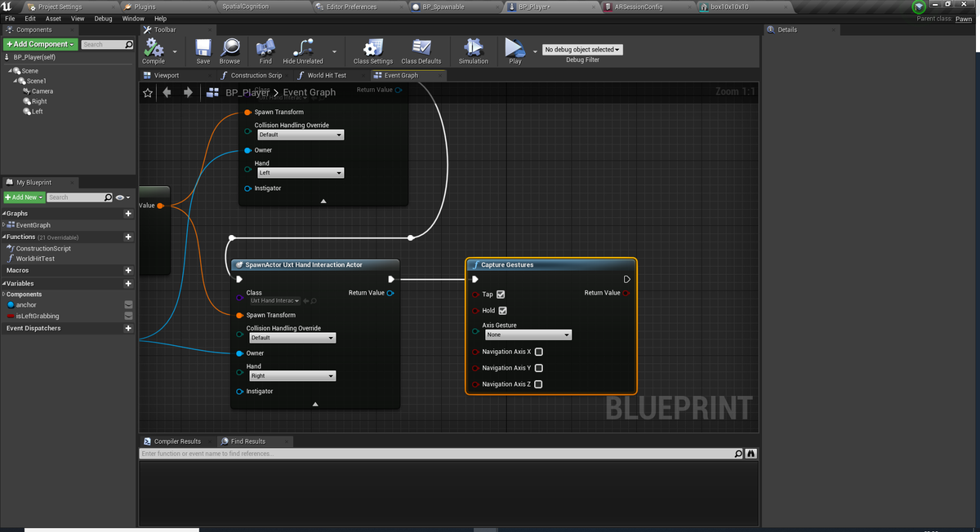
Task: Open the Play options dropdown arrow
Action: coord(535,50)
